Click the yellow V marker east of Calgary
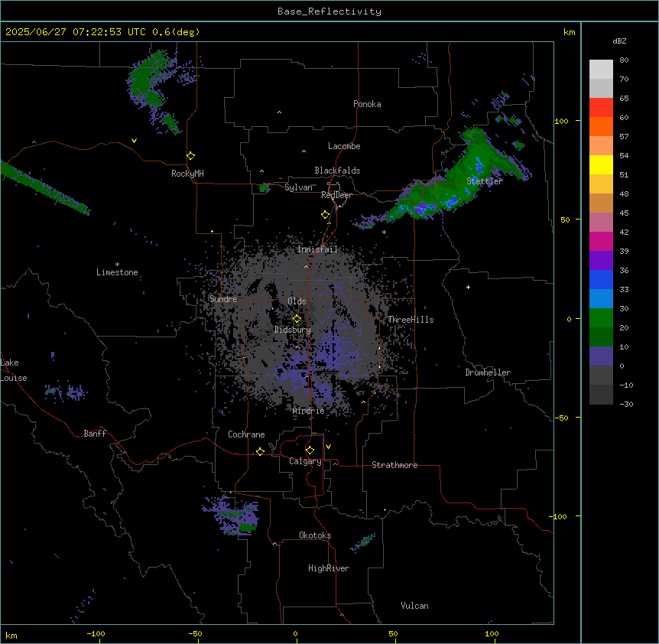659x644 pixels. [328, 447]
